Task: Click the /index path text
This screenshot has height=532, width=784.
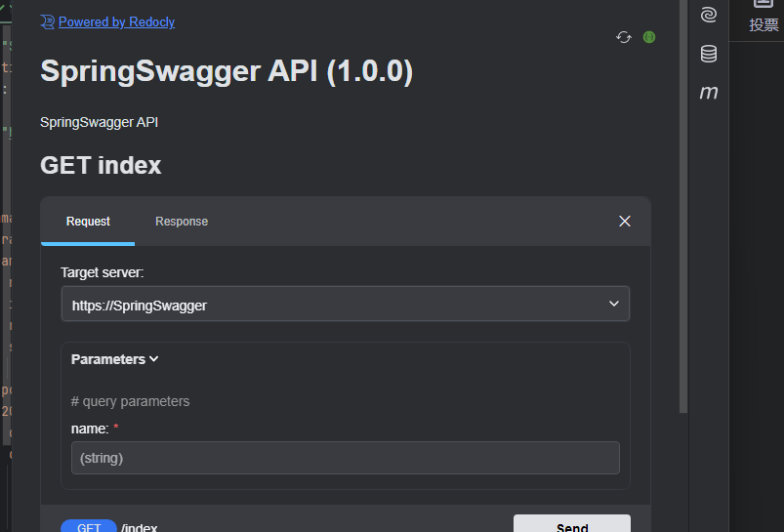Action: tap(139, 527)
